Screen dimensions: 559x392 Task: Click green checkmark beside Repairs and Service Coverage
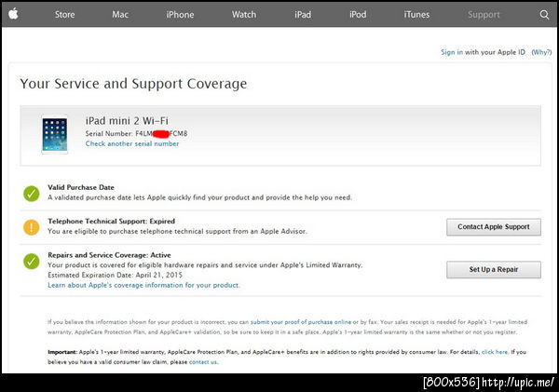pyautogui.click(x=32, y=261)
